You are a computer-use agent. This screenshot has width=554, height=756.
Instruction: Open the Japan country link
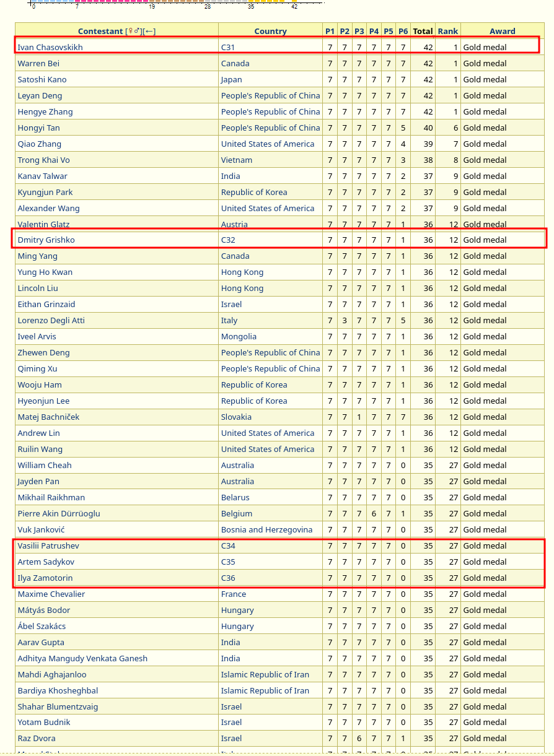pos(232,79)
